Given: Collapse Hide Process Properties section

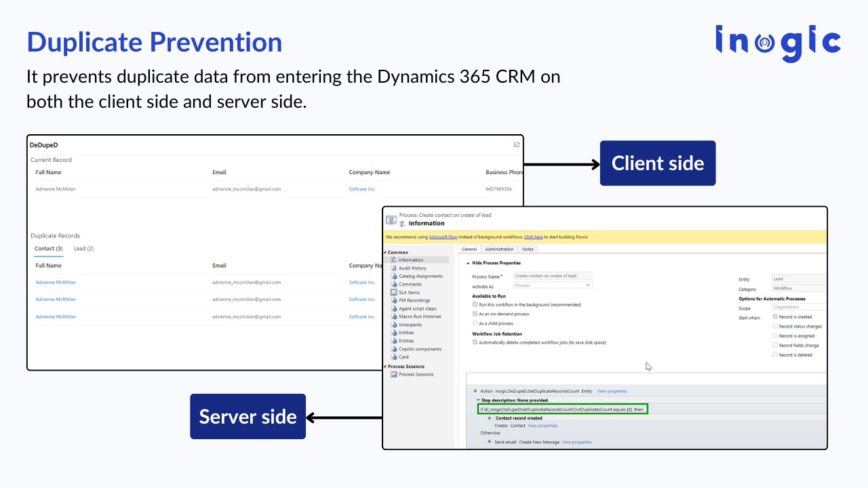Looking at the screenshot, I should coord(468,263).
